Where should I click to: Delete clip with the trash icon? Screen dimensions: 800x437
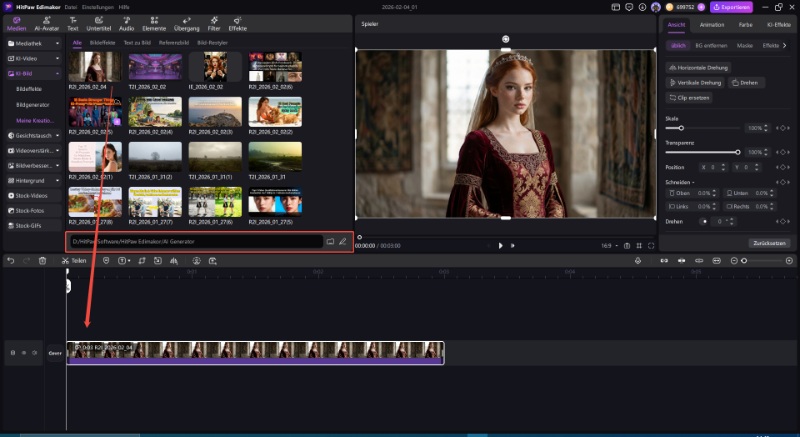pos(42,260)
